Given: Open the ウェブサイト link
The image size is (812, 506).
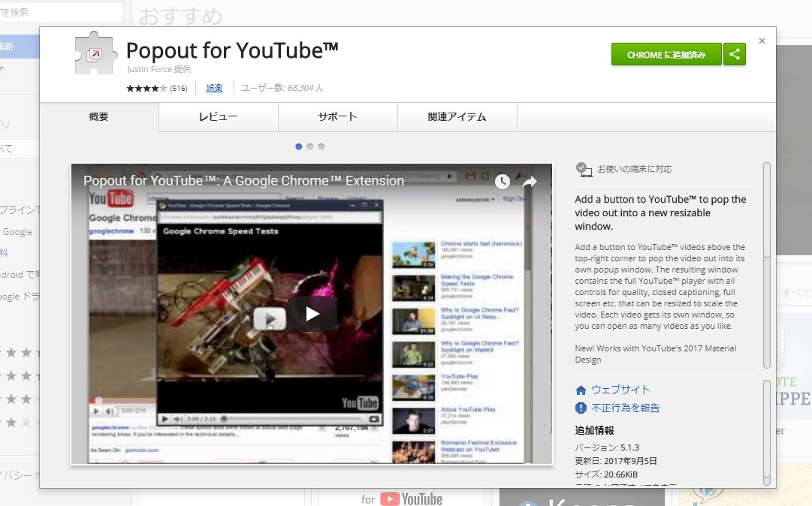Looking at the screenshot, I should 620,390.
